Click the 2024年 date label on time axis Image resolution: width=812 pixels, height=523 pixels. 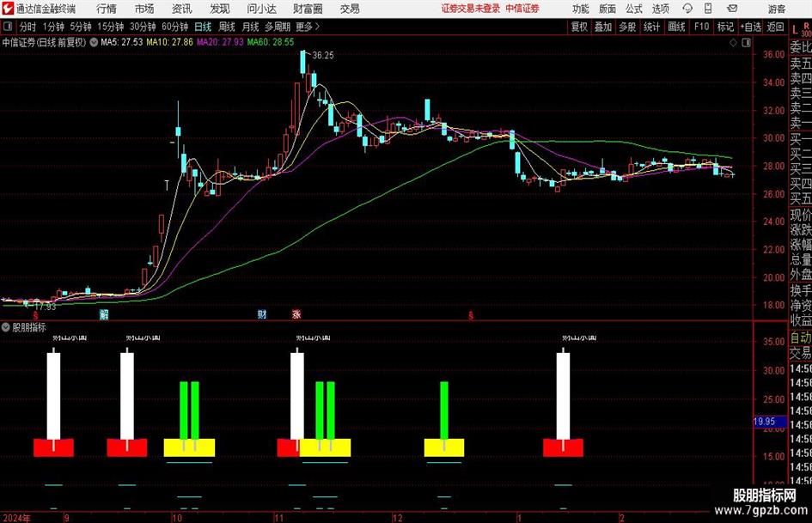click(x=16, y=518)
